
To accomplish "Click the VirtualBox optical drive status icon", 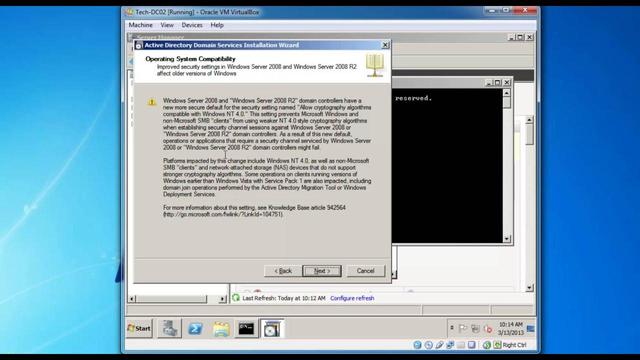I will click(428, 345).
